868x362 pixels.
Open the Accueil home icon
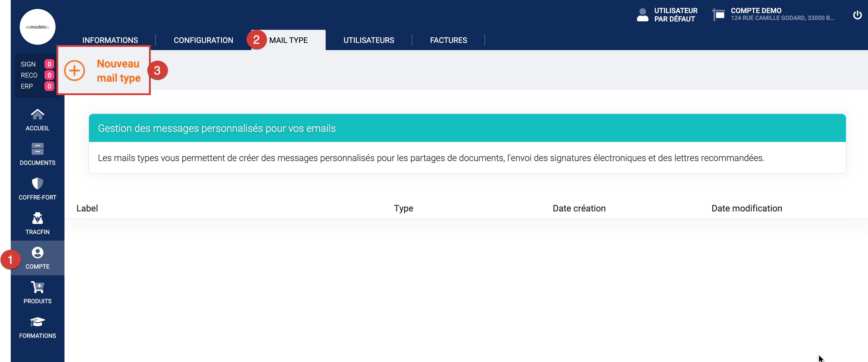(x=37, y=115)
